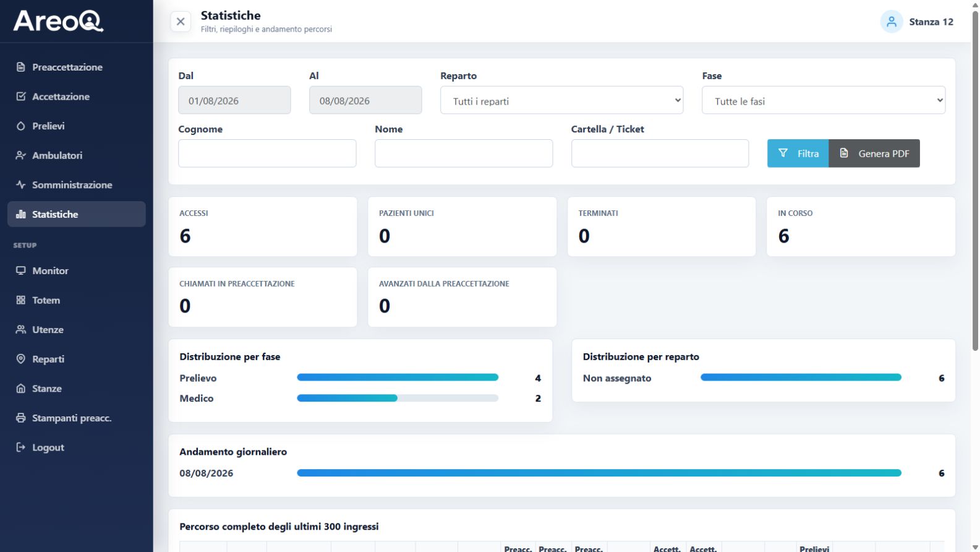Click the Stampanti printer icon

(20, 418)
